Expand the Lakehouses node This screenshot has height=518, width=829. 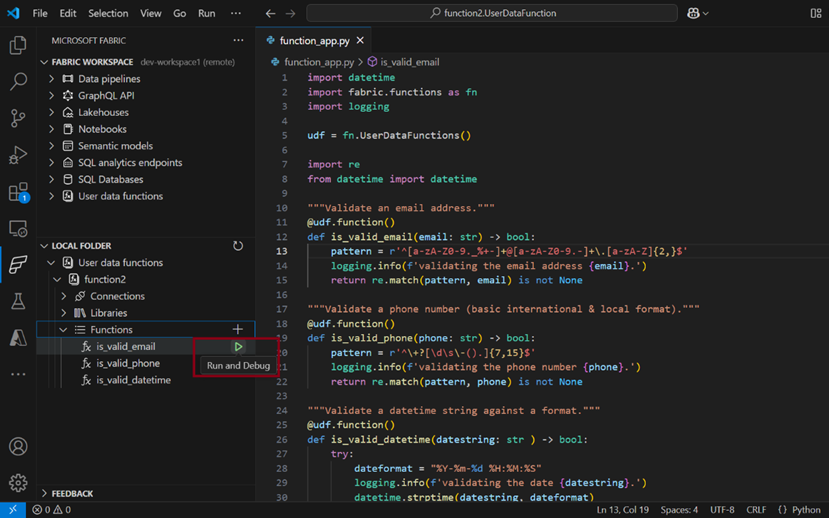(51, 112)
